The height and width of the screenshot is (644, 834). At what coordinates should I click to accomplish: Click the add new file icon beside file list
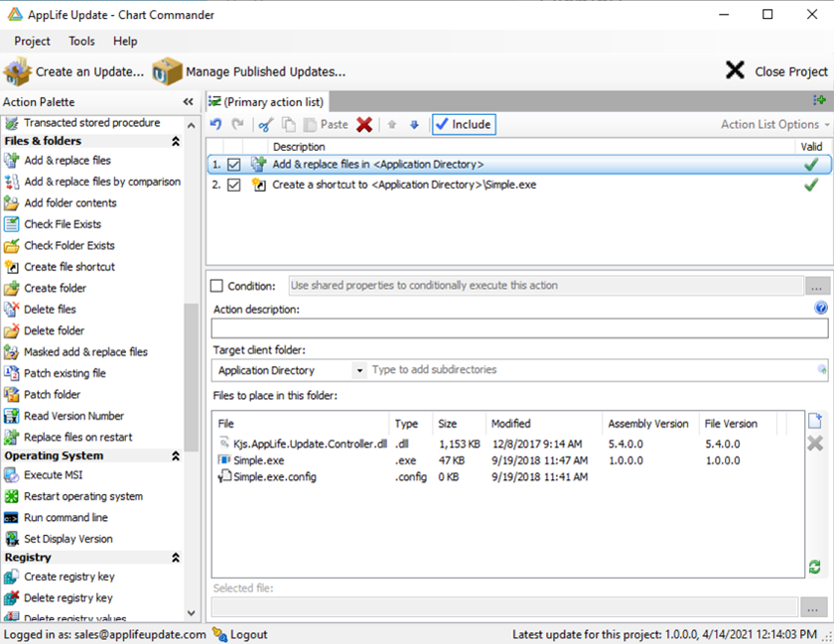815,420
